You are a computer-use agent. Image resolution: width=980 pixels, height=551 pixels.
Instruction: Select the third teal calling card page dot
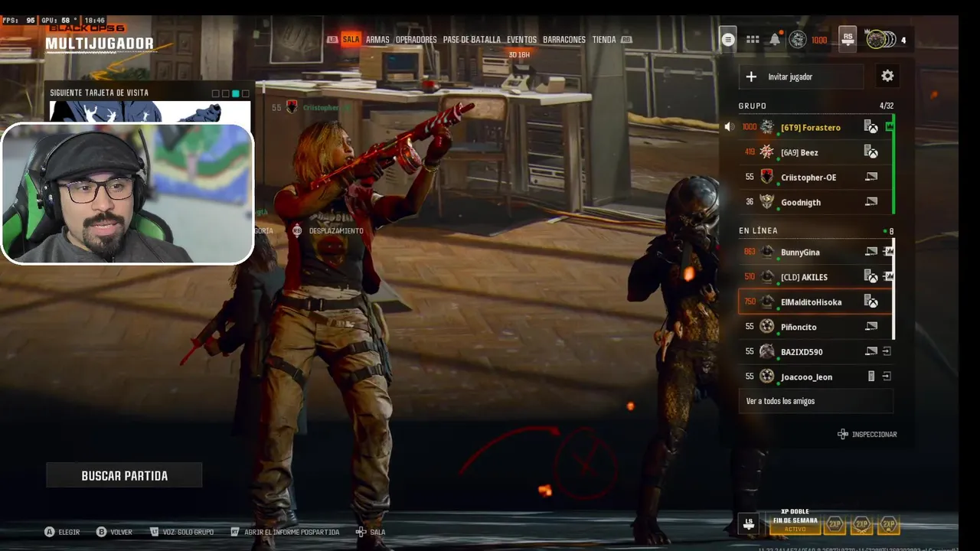click(x=236, y=93)
